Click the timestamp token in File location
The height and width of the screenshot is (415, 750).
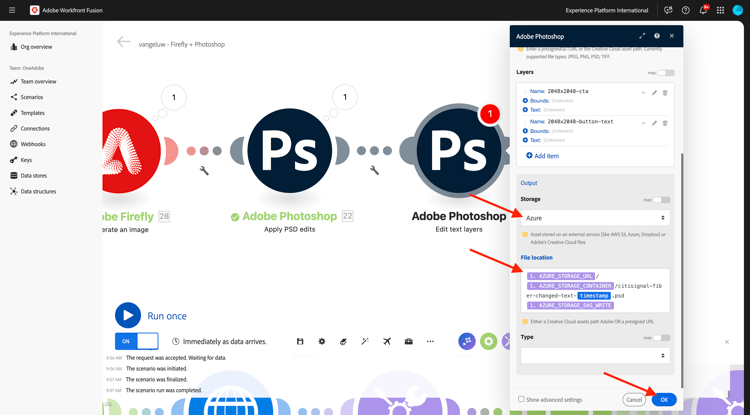[594, 295]
